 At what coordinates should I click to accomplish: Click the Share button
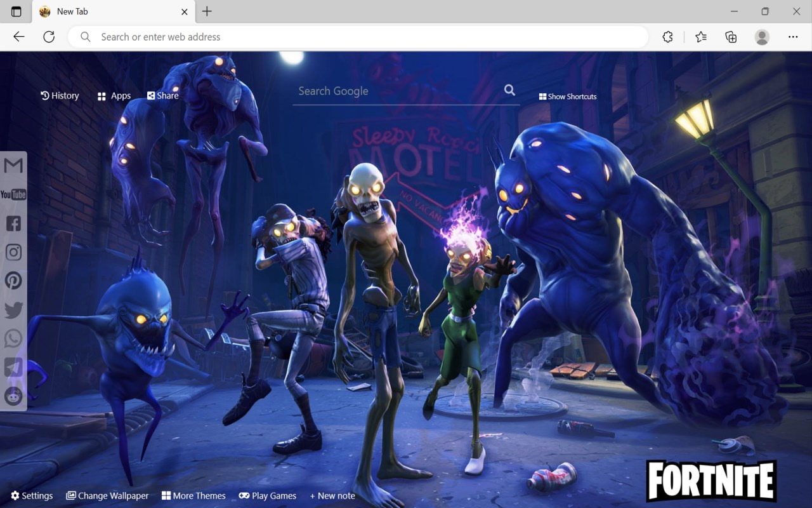coord(163,95)
